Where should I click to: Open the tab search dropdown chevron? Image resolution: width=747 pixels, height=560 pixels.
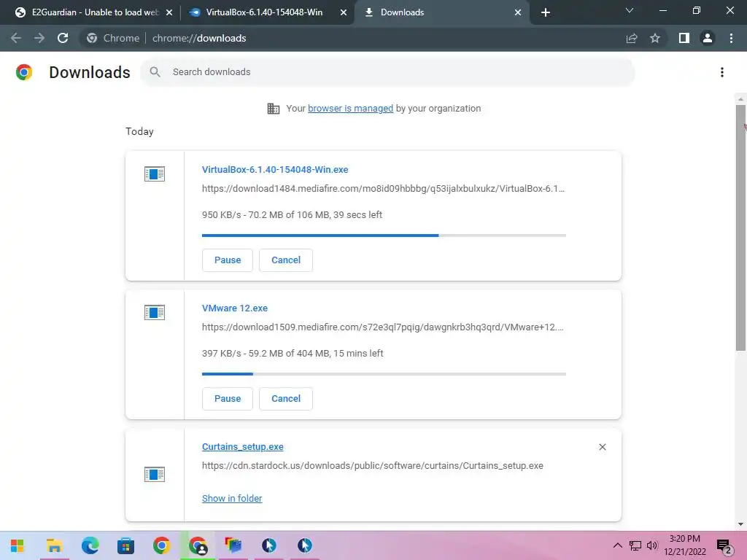point(630,10)
